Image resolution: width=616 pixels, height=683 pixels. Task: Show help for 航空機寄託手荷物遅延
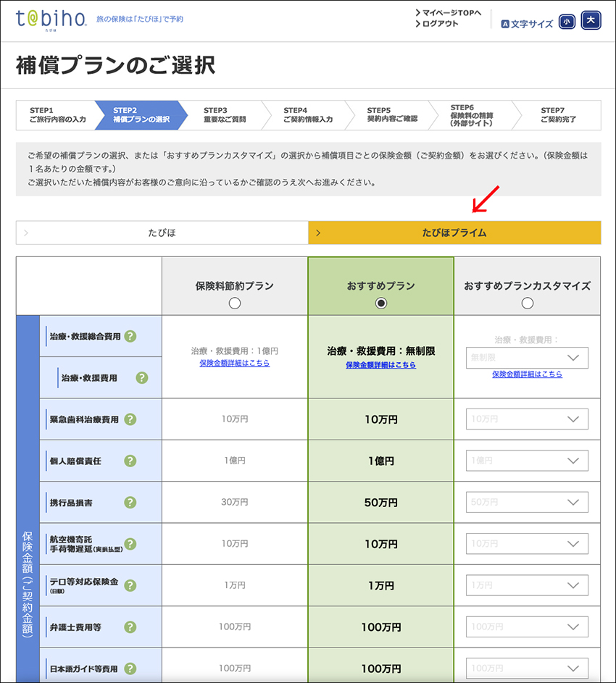[130, 544]
